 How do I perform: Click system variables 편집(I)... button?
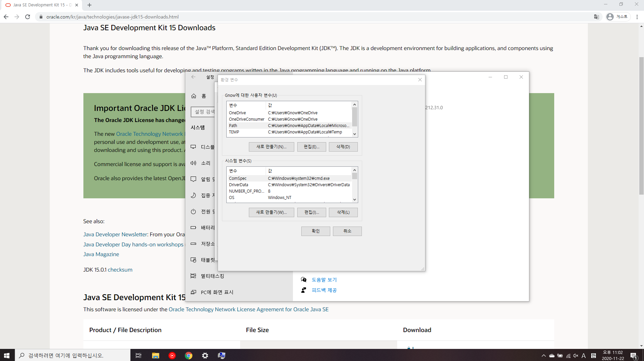(311, 212)
